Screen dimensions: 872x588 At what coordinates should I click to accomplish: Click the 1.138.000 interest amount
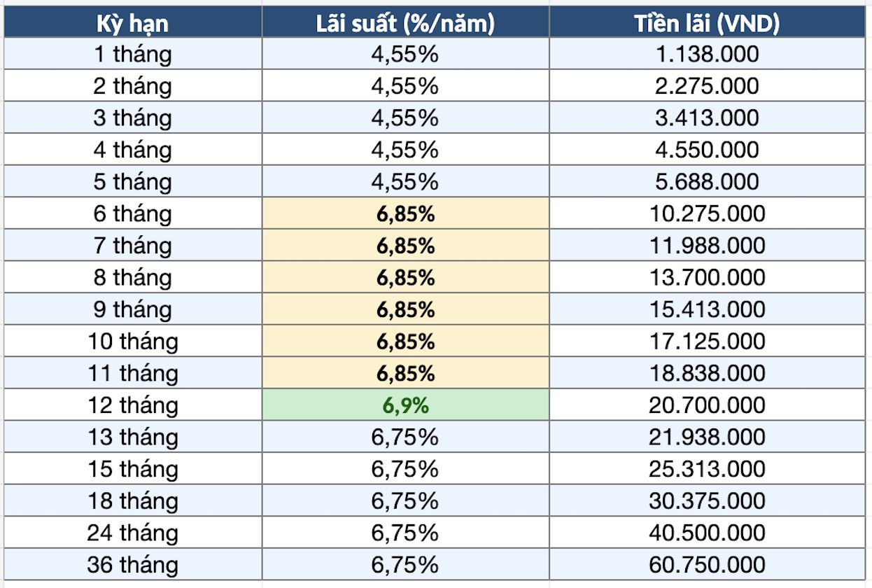708,54
